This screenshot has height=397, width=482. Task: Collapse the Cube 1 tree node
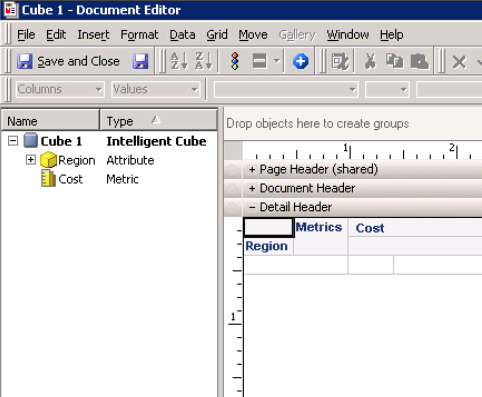(13, 141)
